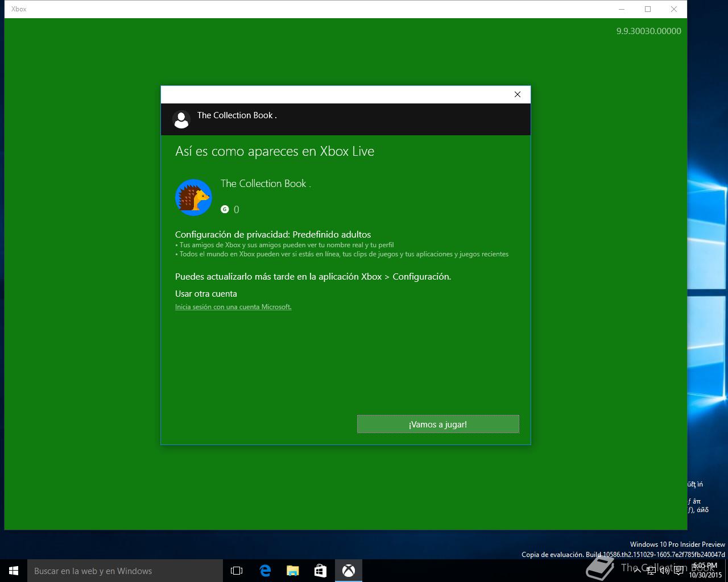Click the Gamerscore G icon

225,209
